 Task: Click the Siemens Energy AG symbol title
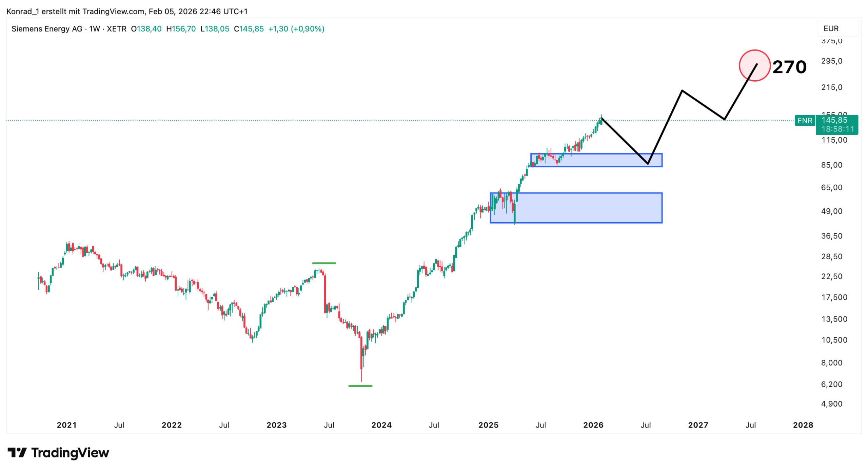[x=47, y=29]
